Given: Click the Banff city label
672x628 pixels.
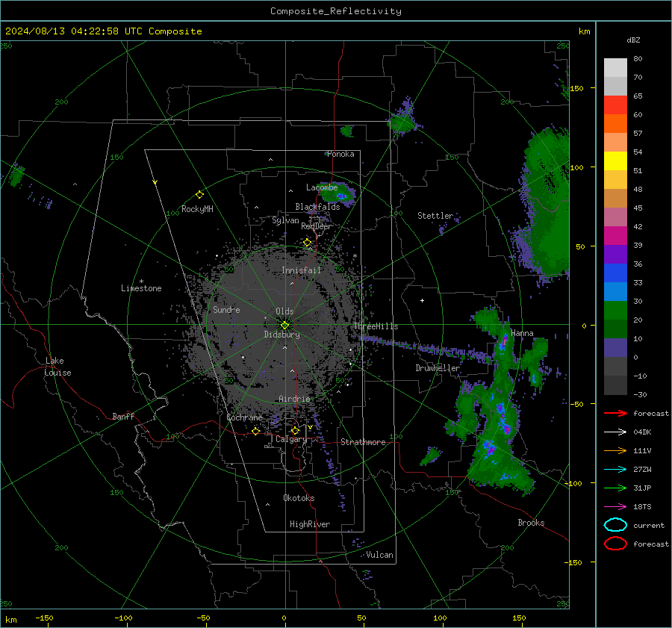Looking at the screenshot, I should coord(123,417).
